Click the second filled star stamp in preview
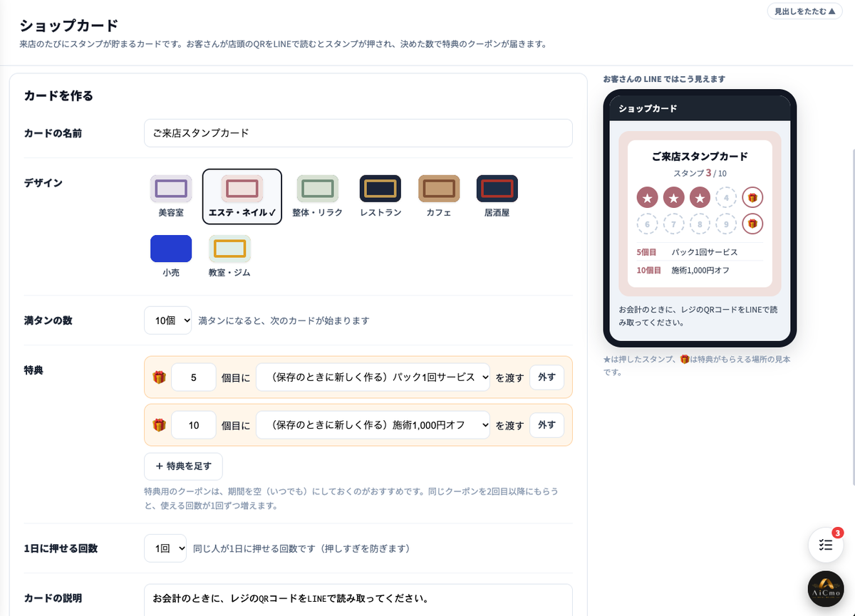Viewport: 855px width, 616px height. pyautogui.click(x=673, y=198)
